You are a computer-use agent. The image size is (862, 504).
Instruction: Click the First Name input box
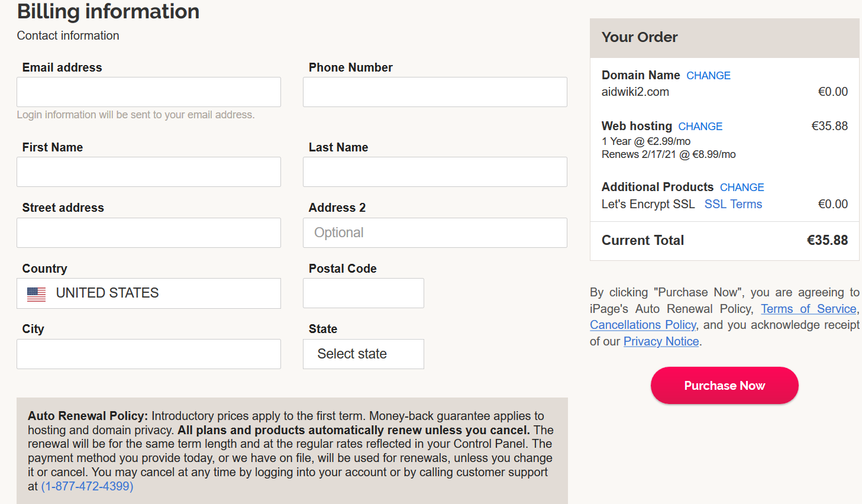click(x=148, y=172)
